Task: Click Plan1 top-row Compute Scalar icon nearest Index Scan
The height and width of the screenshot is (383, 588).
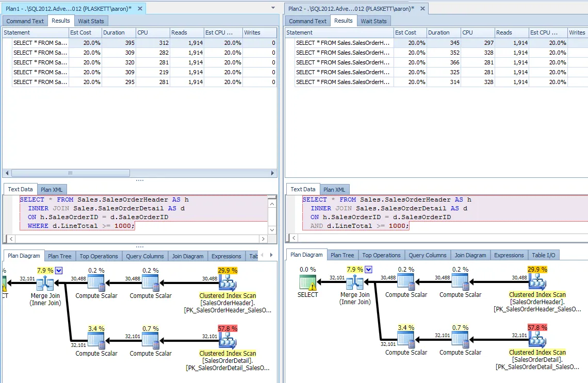Action: pyautogui.click(x=151, y=283)
